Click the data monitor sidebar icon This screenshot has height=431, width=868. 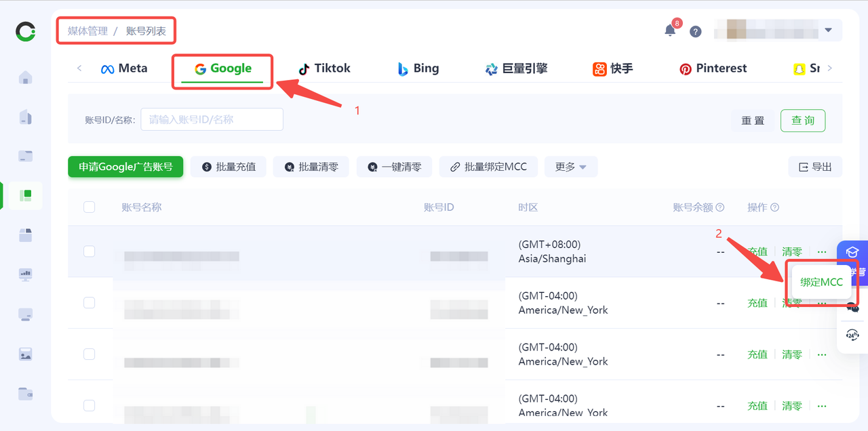26,274
